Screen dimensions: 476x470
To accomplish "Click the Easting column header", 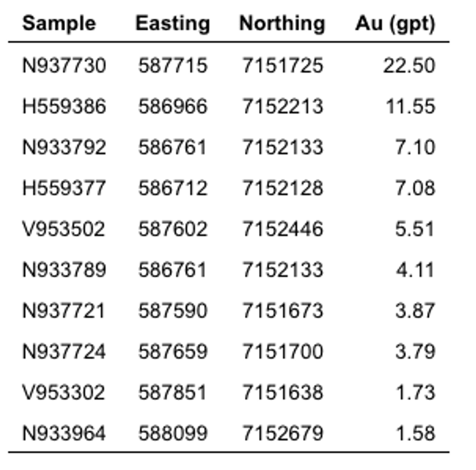I will click(x=172, y=23).
